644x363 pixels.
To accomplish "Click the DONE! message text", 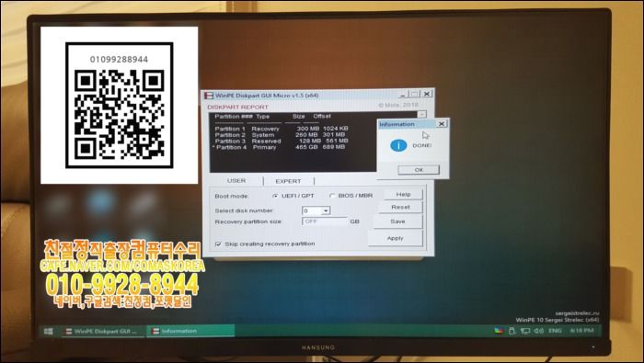I will click(421, 145).
